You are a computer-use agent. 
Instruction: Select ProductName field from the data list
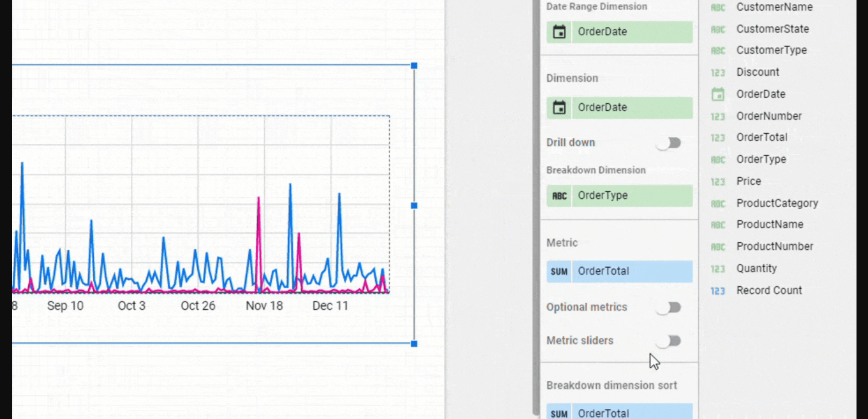pos(770,224)
